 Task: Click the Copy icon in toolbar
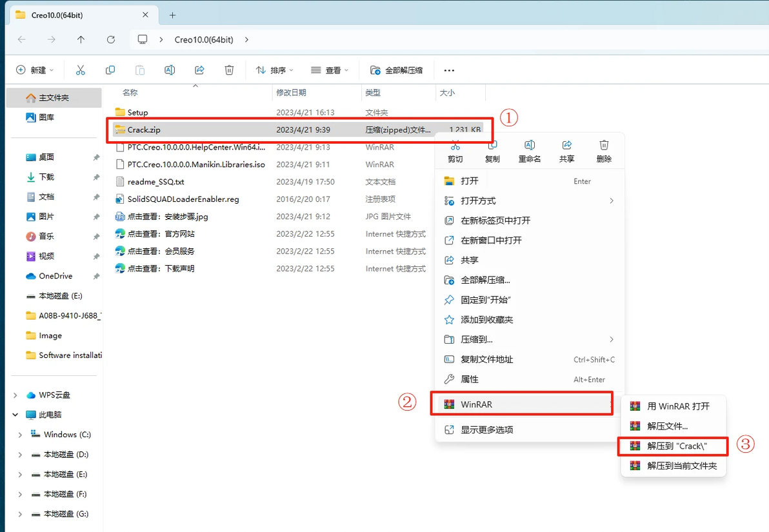tap(110, 70)
